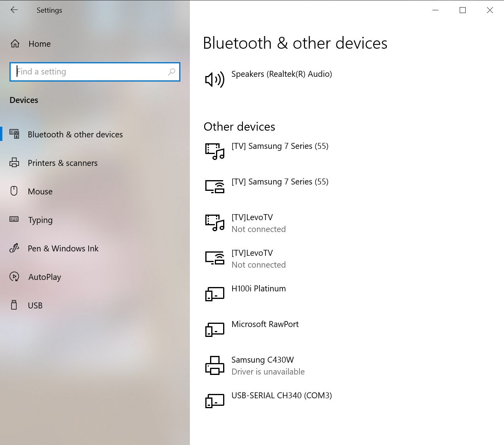Image resolution: width=504 pixels, height=445 pixels.
Task: Focus the Find a setting search box
Action: tap(95, 72)
